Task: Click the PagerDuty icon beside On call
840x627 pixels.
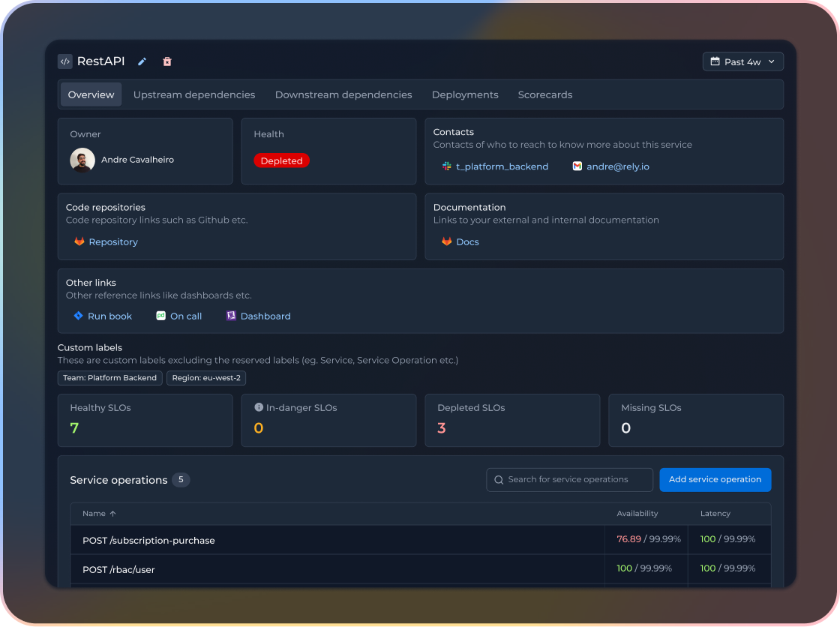Action: pyautogui.click(x=160, y=316)
